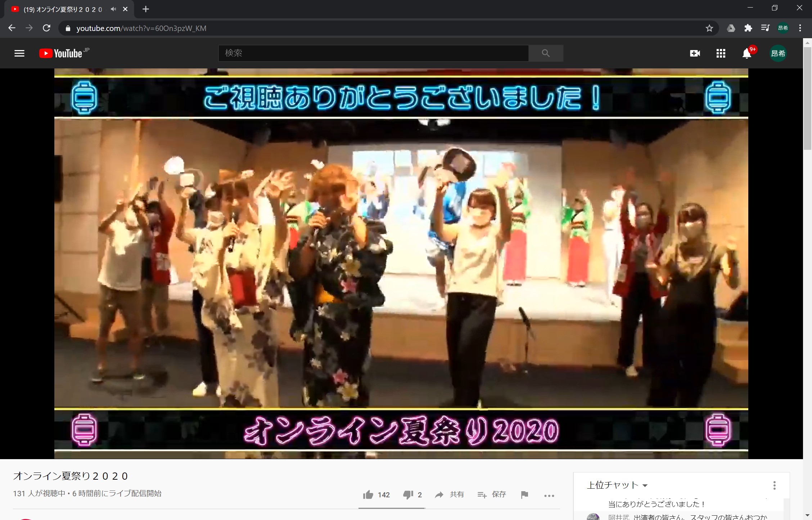Report video with flag icon
The height and width of the screenshot is (520, 812).
(524, 495)
